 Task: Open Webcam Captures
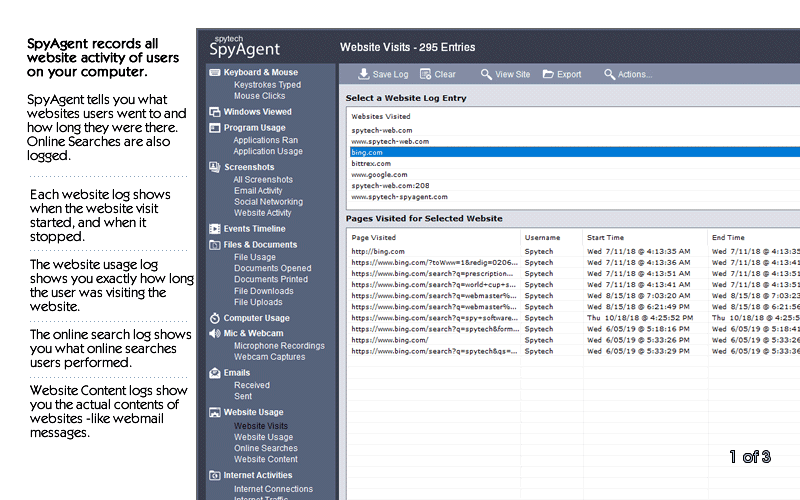(x=269, y=357)
